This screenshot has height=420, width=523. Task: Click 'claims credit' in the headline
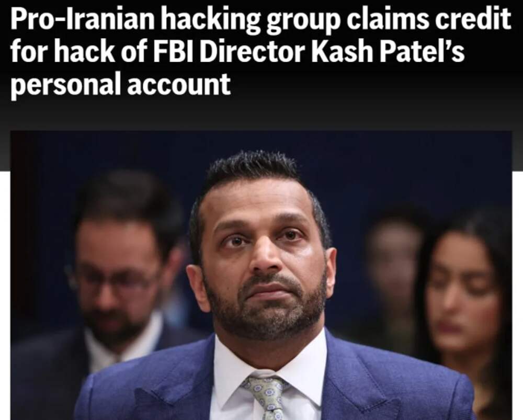click(429, 19)
